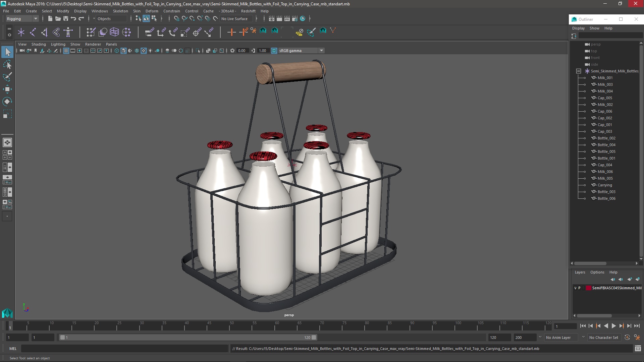The image size is (644, 362).
Task: Open the Layers menu in layer editor
Action: tap(580, 272)
